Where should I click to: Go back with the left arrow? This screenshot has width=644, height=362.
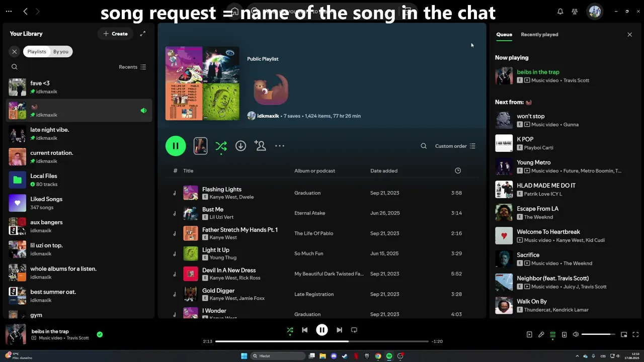[x=25, y=11]
